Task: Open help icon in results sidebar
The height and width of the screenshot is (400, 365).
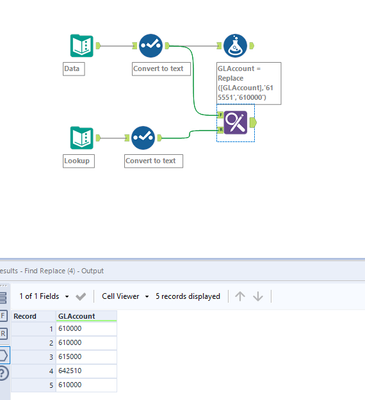Action: point(3,373)
